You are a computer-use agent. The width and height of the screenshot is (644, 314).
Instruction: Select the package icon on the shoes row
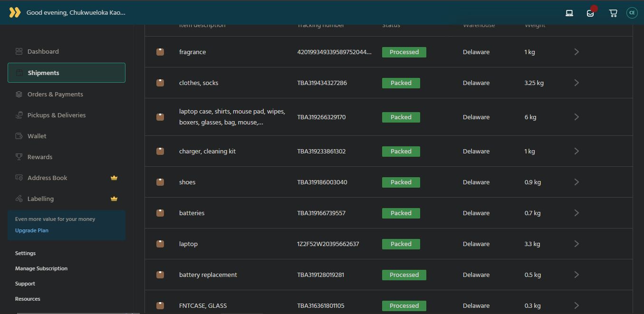coord(160,182)
